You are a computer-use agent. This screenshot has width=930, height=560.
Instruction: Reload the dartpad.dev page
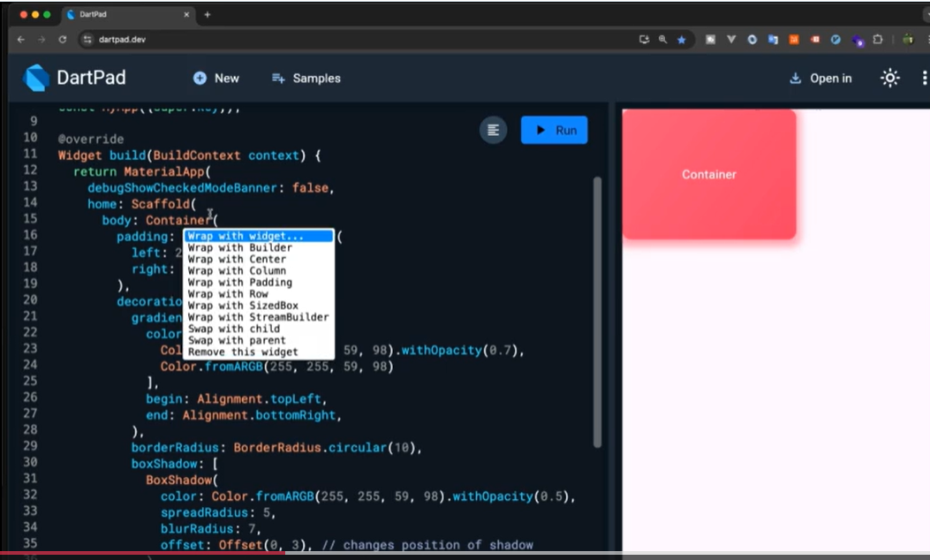pyautogui.click(x=63, y=39)
